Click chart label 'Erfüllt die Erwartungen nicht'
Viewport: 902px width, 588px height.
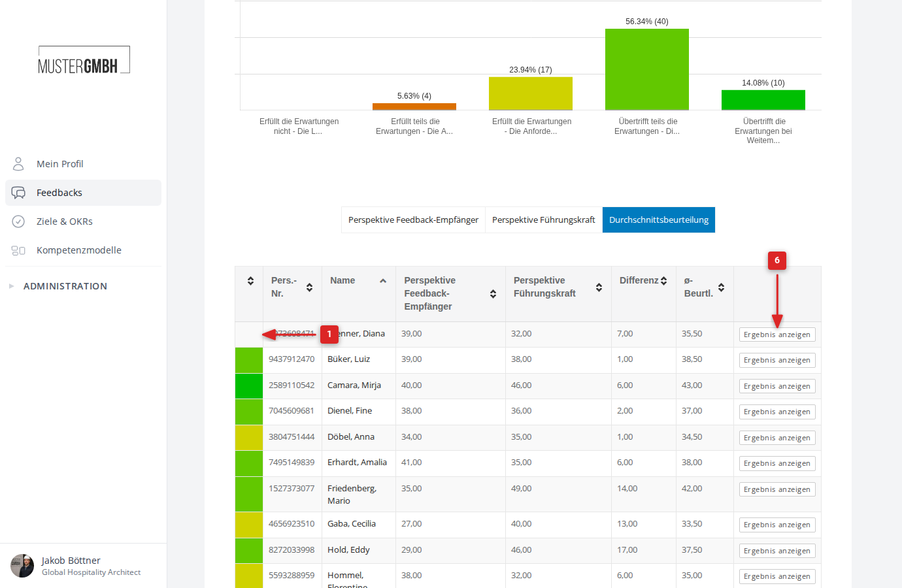pyautogui.click(x=299, y=126)
